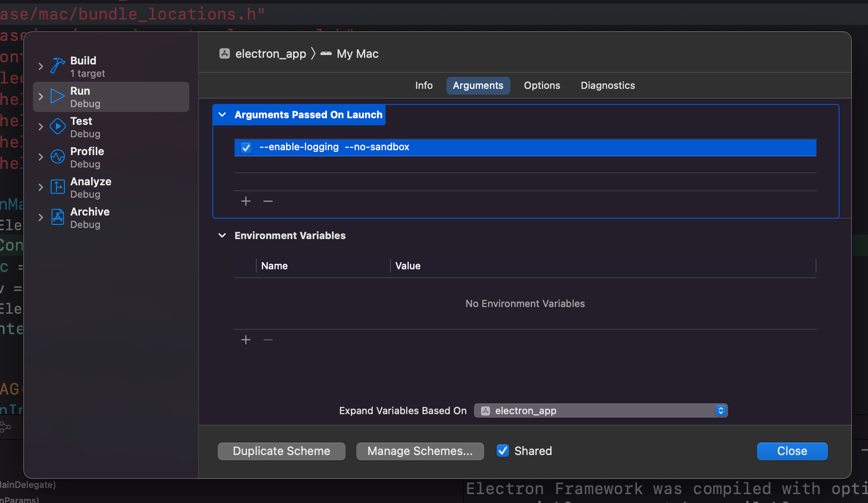Click the source control icon behind dialog
This screenshot has width=868, height=503.
tap(6, 427)
